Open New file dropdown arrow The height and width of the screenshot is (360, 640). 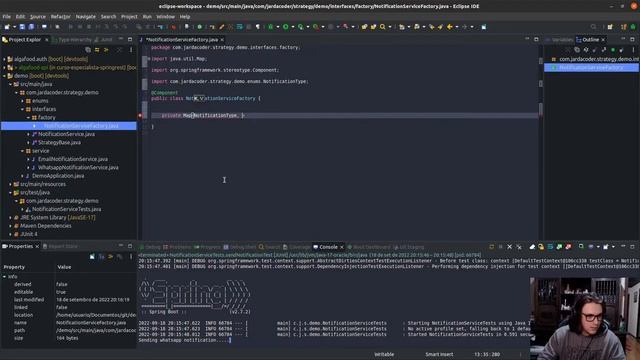tap(14, 27)
